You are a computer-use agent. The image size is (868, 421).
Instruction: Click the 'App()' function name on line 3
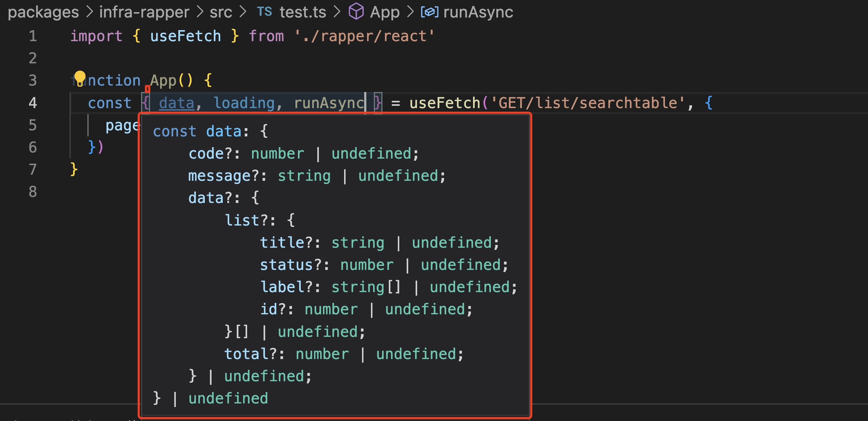click(x=172, y=81)
